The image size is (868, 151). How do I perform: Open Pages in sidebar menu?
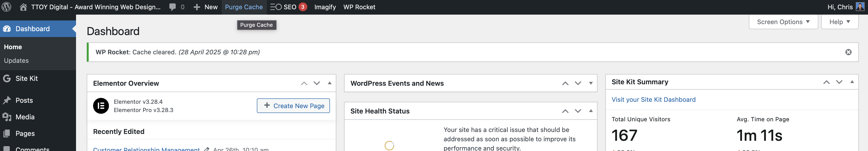coord(38,133)
